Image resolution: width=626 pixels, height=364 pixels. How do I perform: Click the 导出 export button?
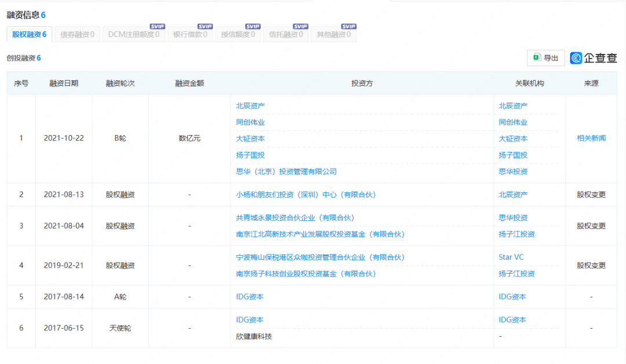pyautogui.click(x=545, y=58)
